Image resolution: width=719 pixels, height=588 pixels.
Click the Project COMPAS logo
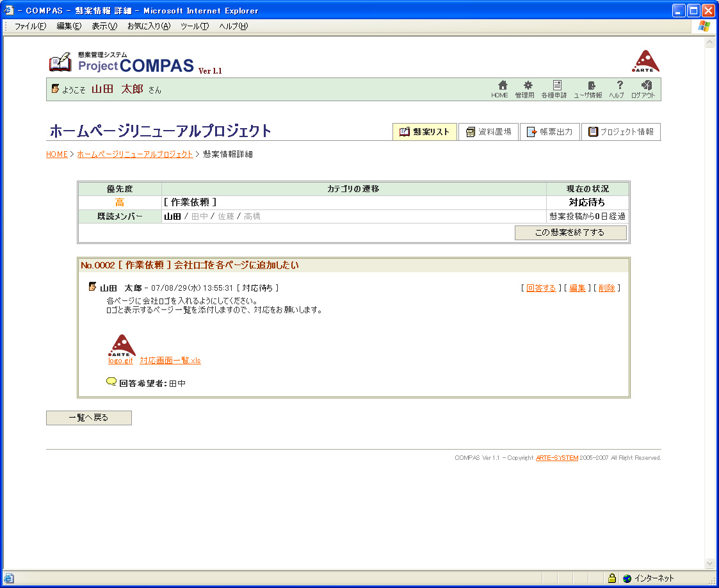[134, 63]
